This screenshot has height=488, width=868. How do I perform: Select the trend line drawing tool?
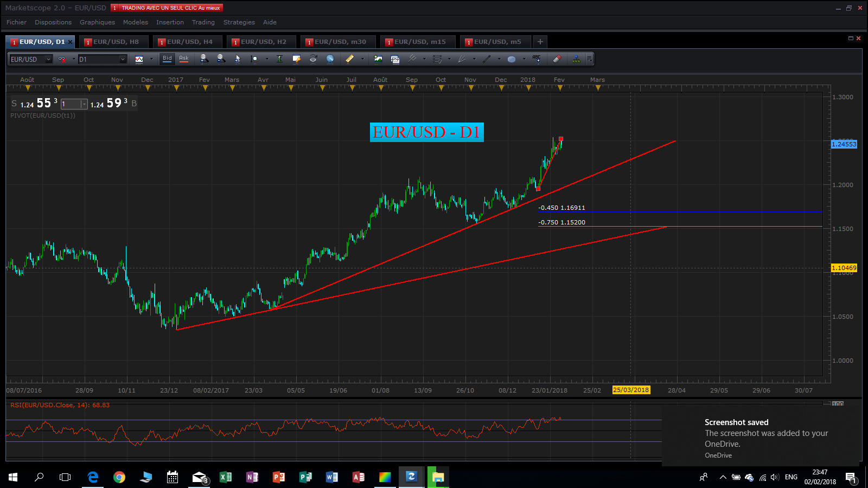487,59
